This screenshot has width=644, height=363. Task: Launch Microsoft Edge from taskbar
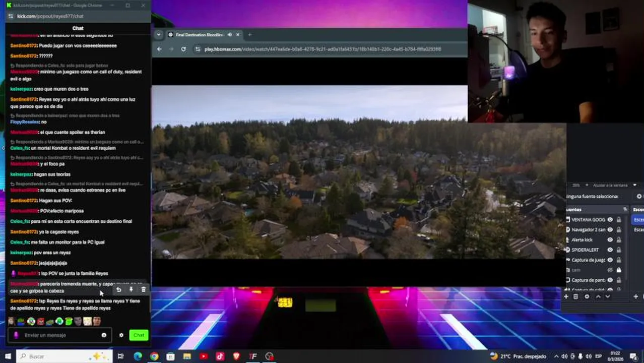(138, 356)
